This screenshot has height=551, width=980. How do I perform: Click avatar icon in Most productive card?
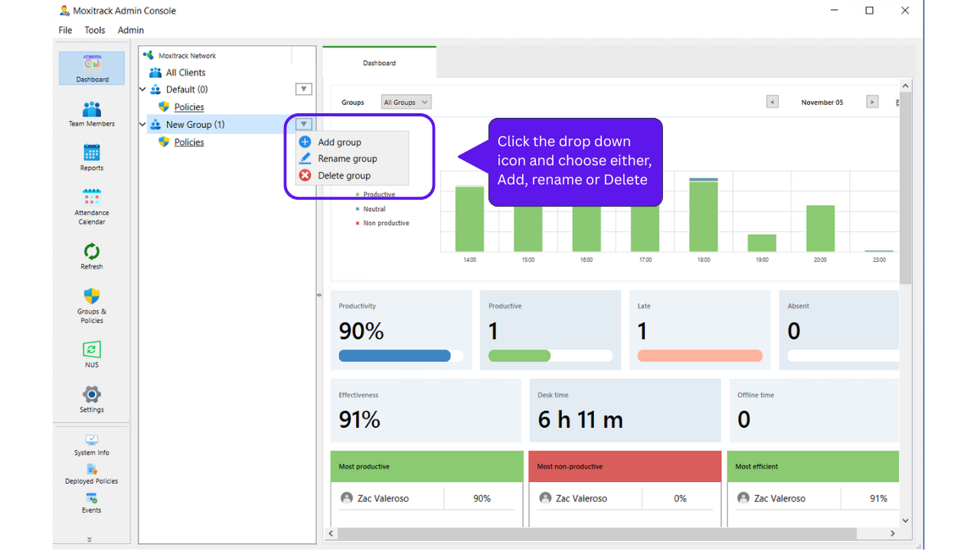(347, 498)
